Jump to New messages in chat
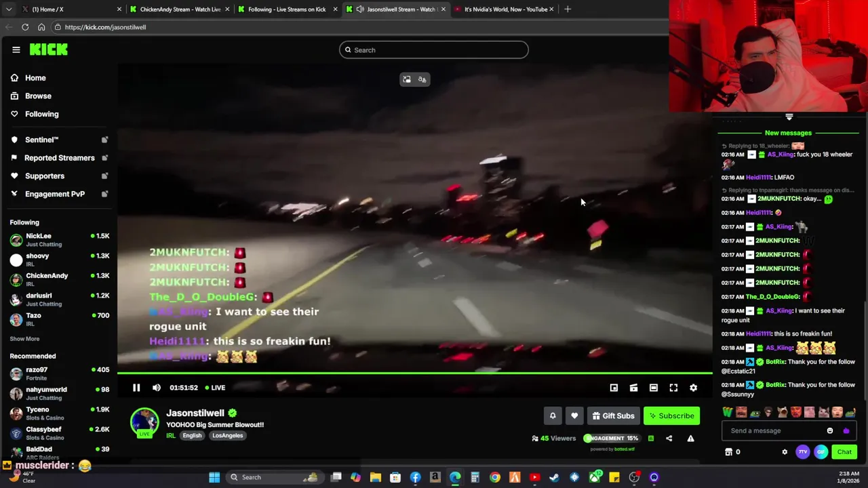This screenshot has width=868, height=488. coord(788,133)
